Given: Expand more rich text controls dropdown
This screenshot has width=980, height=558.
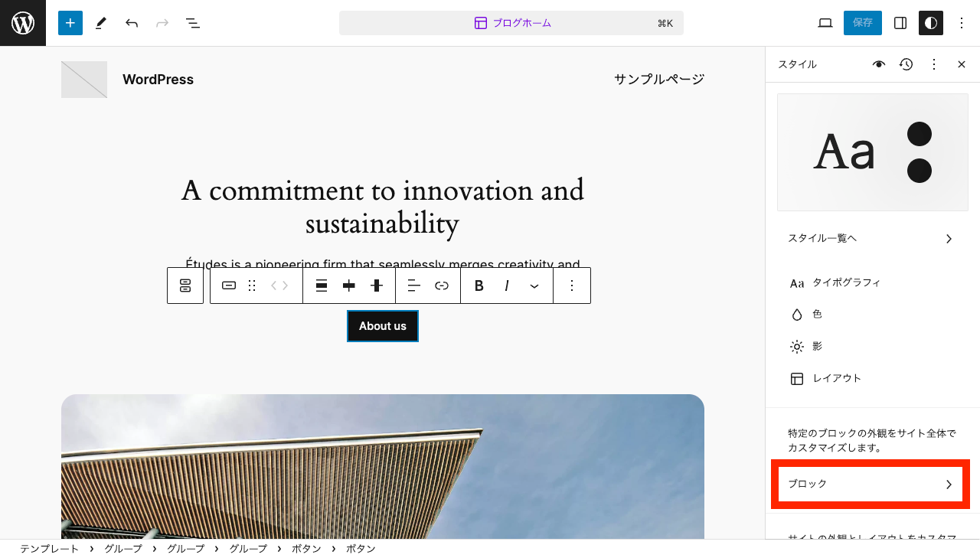Looking at the screenshot, I should pyautogui.click(x=534, y=286).
